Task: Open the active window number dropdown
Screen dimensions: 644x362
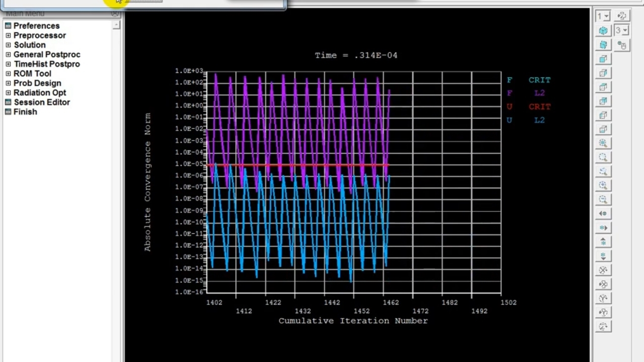Action: tap(603, 16)
